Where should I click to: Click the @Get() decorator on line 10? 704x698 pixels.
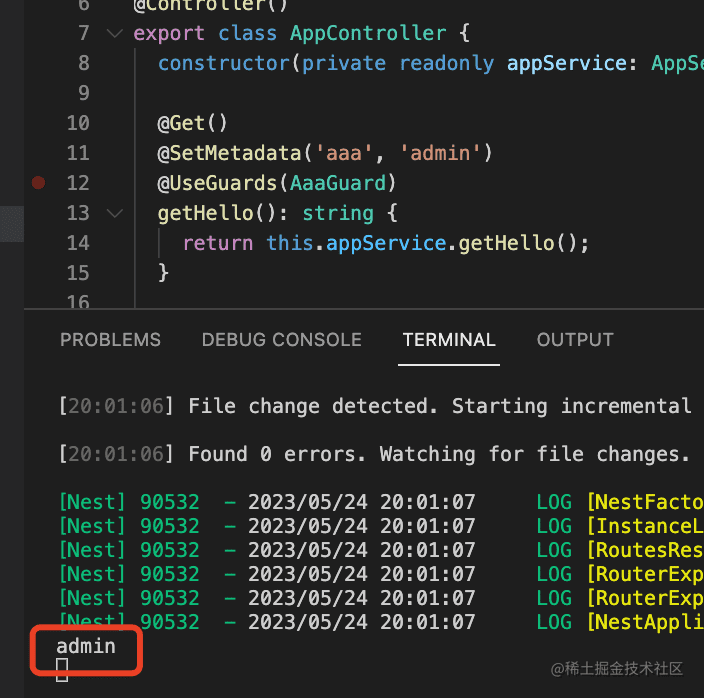pos(192,123)
